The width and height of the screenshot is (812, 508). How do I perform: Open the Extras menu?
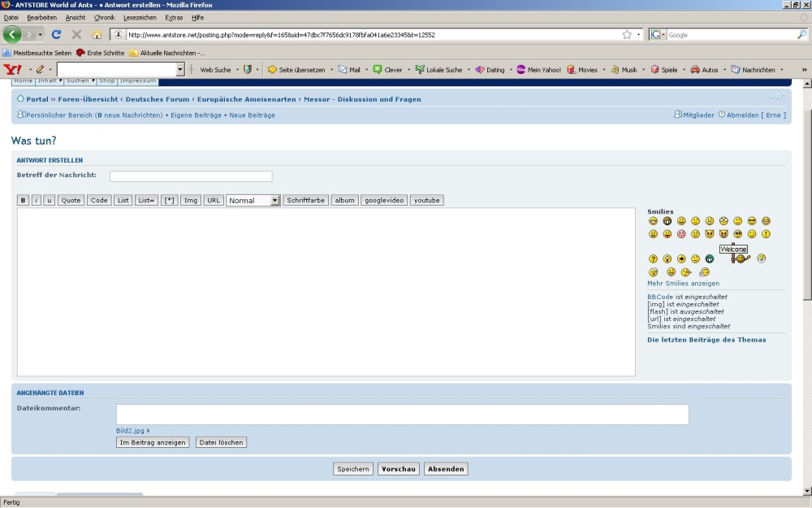coord(174,17)
